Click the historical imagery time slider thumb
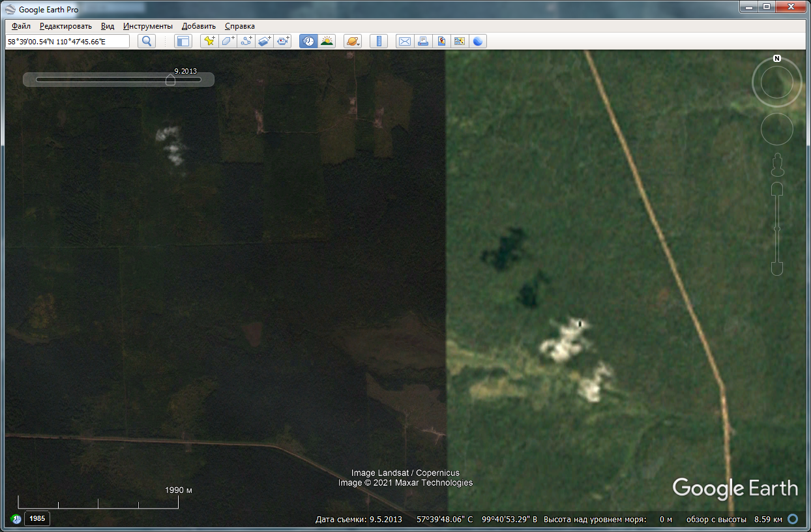This screenshot has width=811, height=532. pos(170,80)
